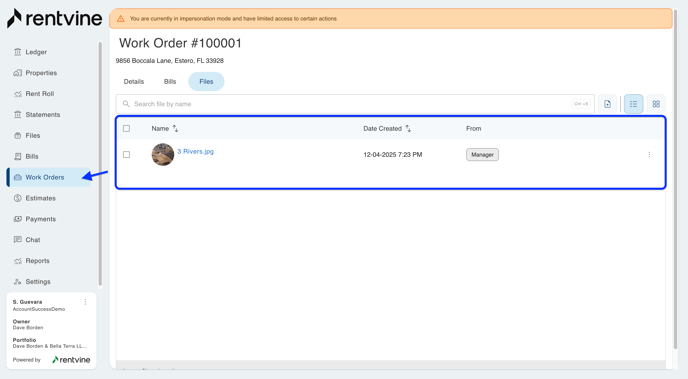Switch to list view
Viewport: 688px width, 379px height.
(633, 104)
